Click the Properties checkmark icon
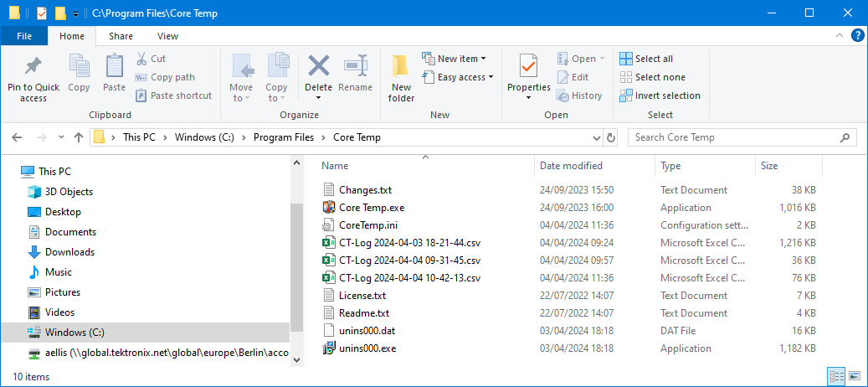This screenshot has height=387, width=868. [529, 66]
